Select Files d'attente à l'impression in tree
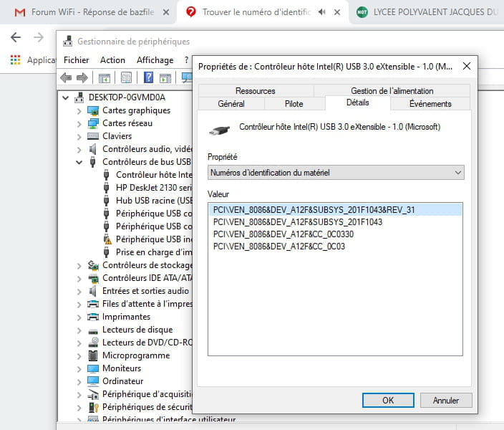504x430 pixels. click(x=147, y=304)
